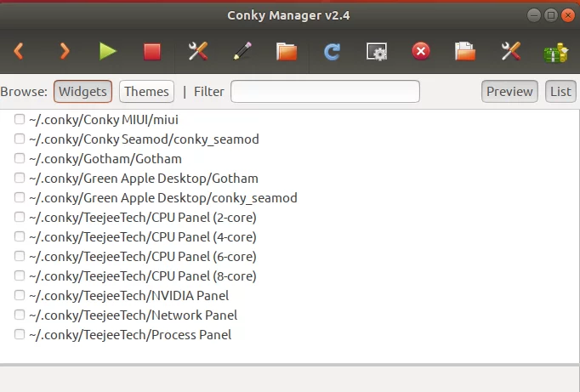Open the edit widget settings tool icon
The height and width of the screenshot is (392, 580).
point(198,51)
